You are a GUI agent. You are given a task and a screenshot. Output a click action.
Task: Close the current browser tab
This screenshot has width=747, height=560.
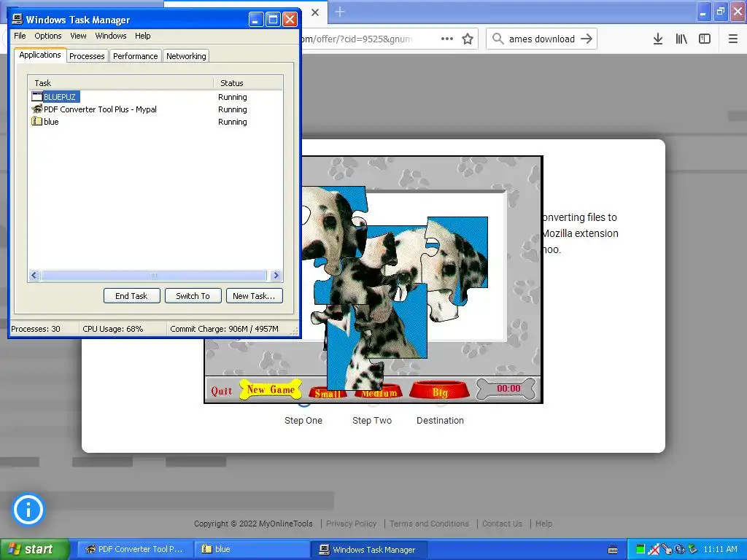315,12
